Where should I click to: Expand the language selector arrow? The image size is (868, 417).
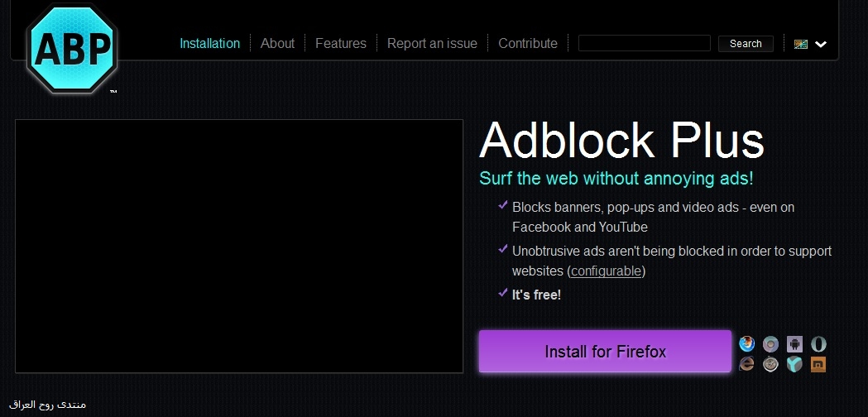pyautogui.click(x=821, y=45)
